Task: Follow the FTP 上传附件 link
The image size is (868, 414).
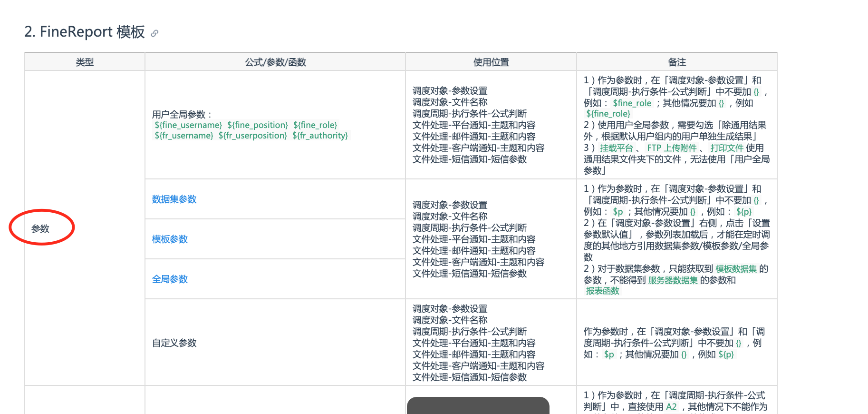Action: click(x=672, y=148)
